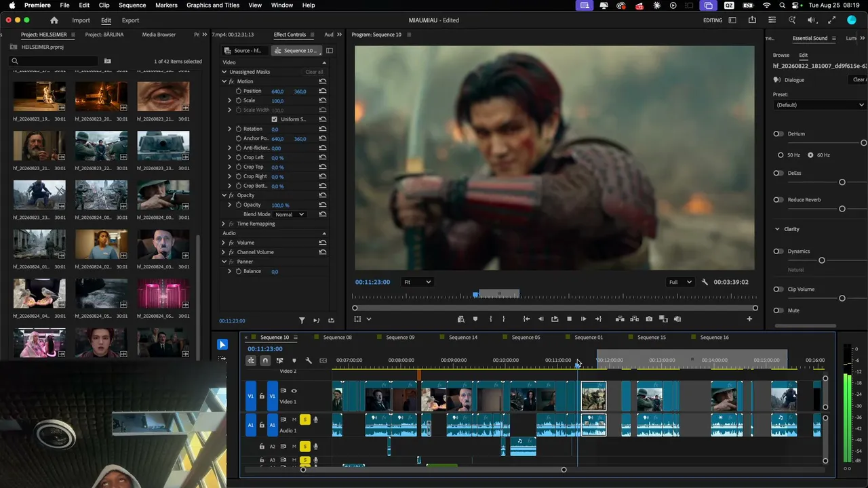868x488 pixels.
Task: Add a marker in Program Monitor
Action: coord(475,319)
